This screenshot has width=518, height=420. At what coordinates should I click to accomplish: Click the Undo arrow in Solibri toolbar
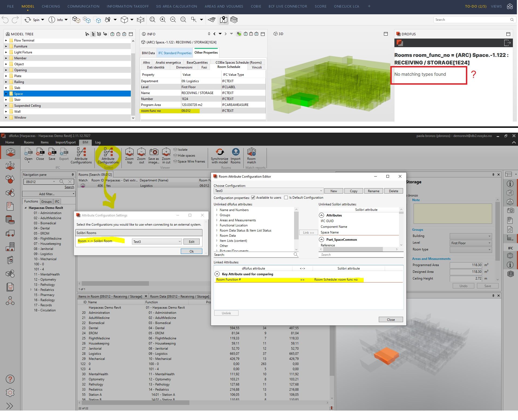click(5, 20)
